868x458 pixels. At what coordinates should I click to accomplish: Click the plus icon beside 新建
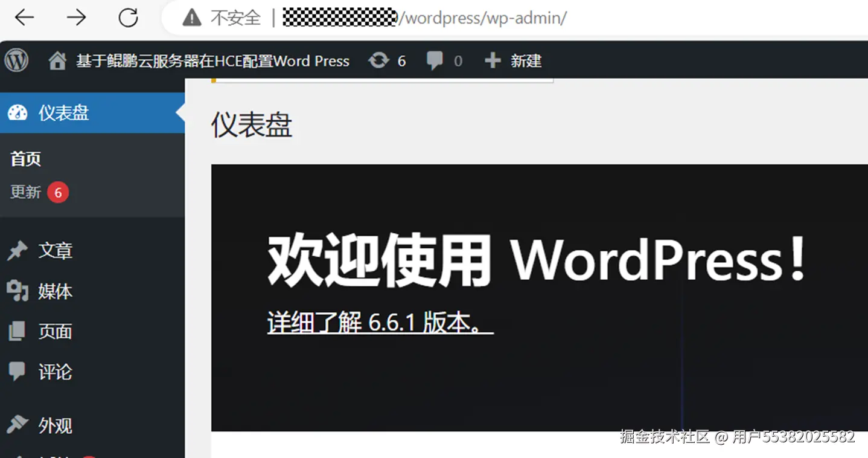493,60
